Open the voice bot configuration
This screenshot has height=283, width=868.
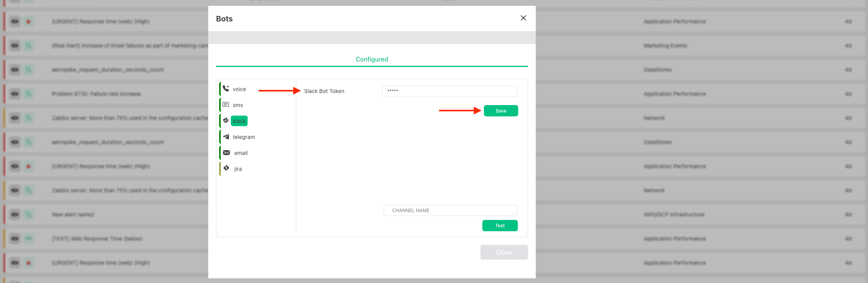coord(239,89)
